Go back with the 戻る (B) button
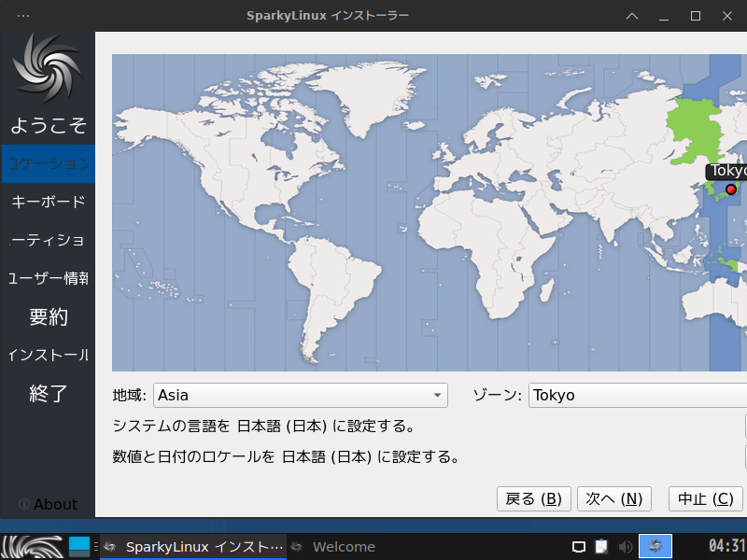The height and width of the screenshot is (560, 747). pos(533,498)
